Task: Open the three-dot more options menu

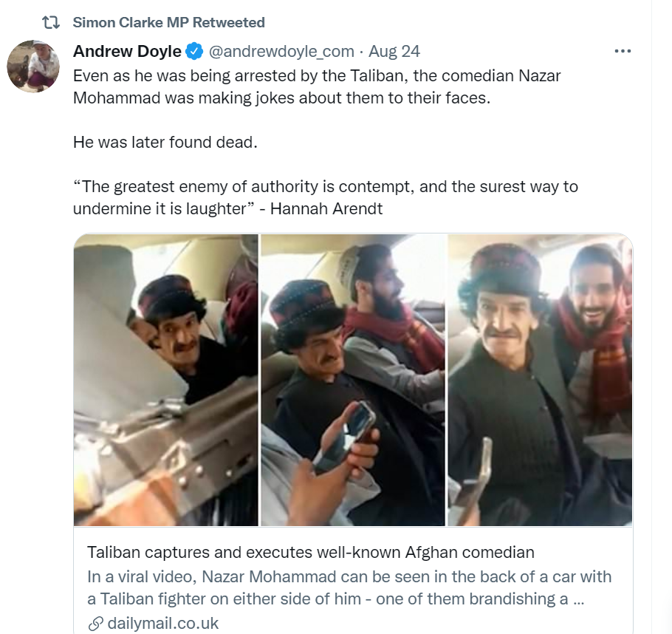Action: tap(623, 51)
